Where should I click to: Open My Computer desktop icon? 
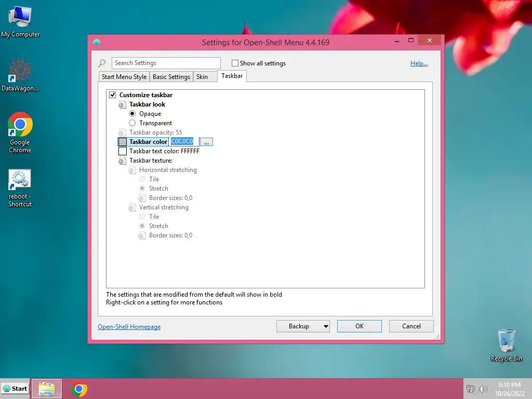20,21
